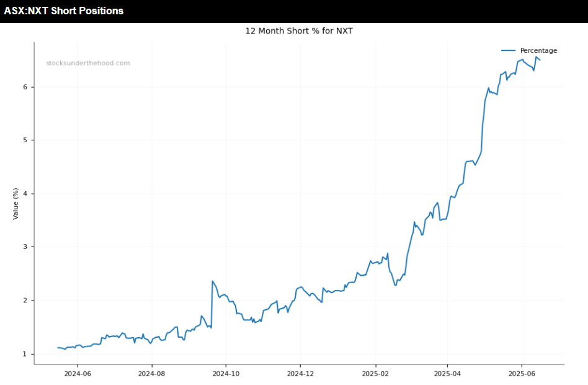
Task: Click the 'Percentage' legend label
Action: click(538, 50)
